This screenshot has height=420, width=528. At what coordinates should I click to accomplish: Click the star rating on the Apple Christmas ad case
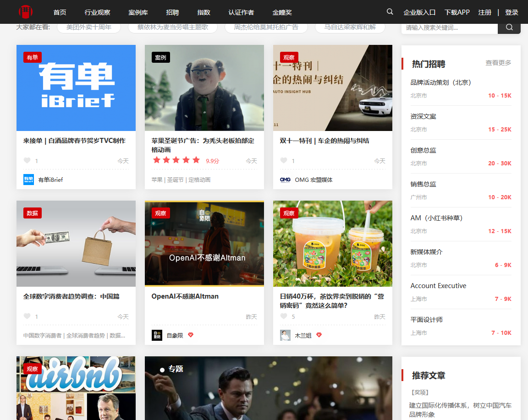coord(176,160)
